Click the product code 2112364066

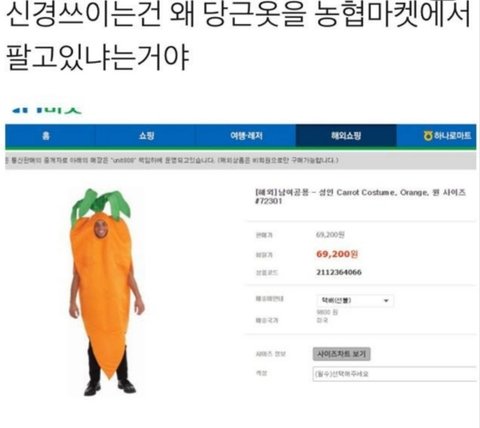pos(339,272)
